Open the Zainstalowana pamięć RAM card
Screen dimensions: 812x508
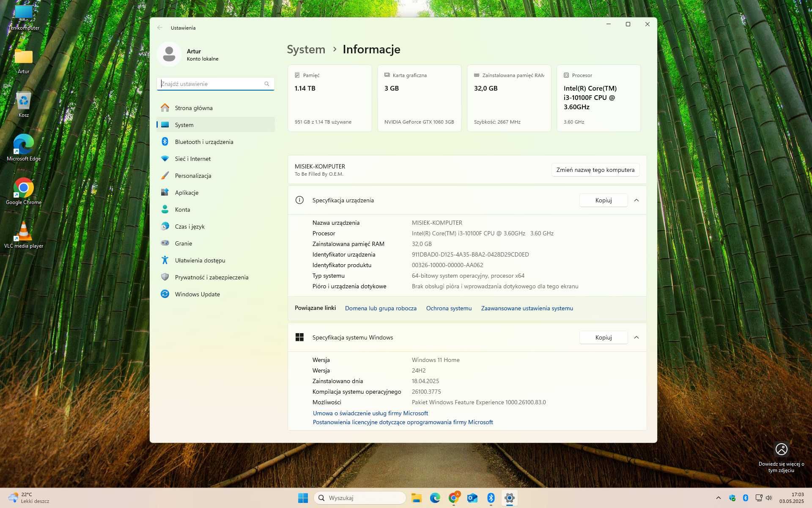click(509, 98)
